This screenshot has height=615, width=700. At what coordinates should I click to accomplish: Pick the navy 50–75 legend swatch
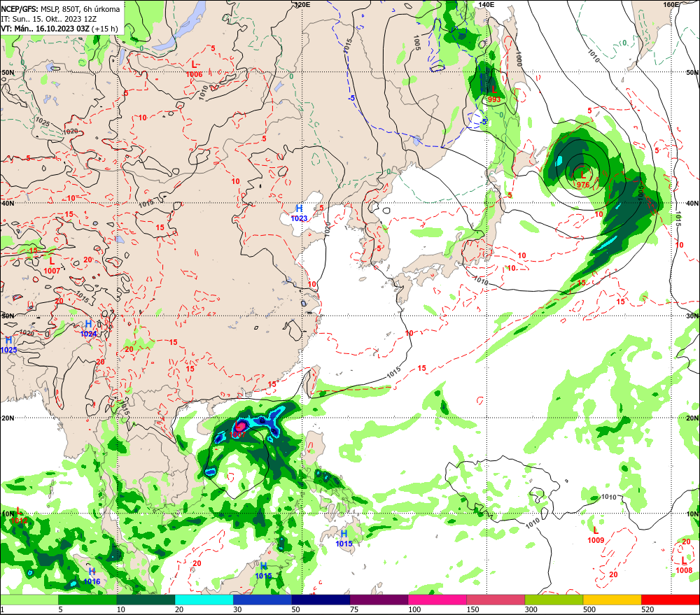pyautogui.click(x=321, y=600)
